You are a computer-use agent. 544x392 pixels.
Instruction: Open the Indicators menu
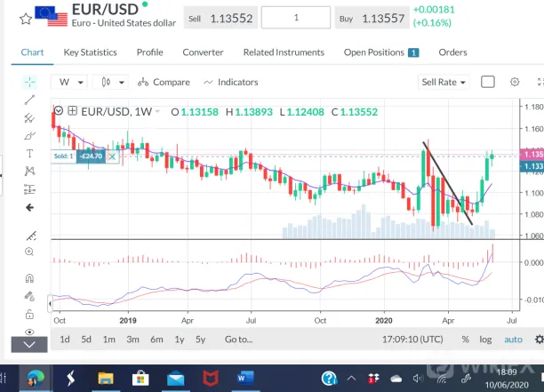click(x=231, y=82)
